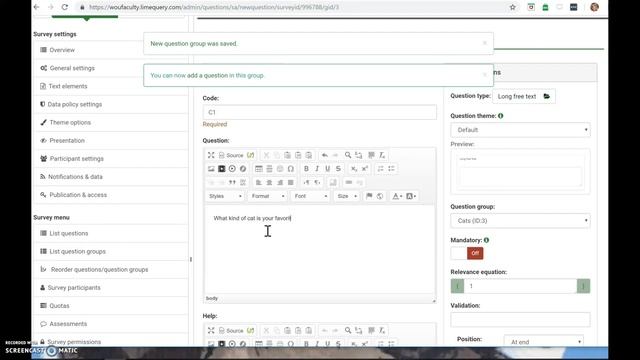Apply superscript in Question editor

(364, 169)
